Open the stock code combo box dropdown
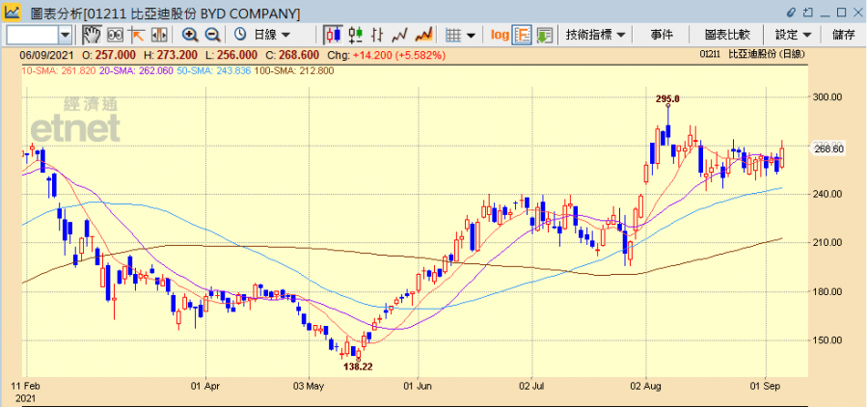Image resolution: width=868 pixels, height=407 pixels. point(66,35)
